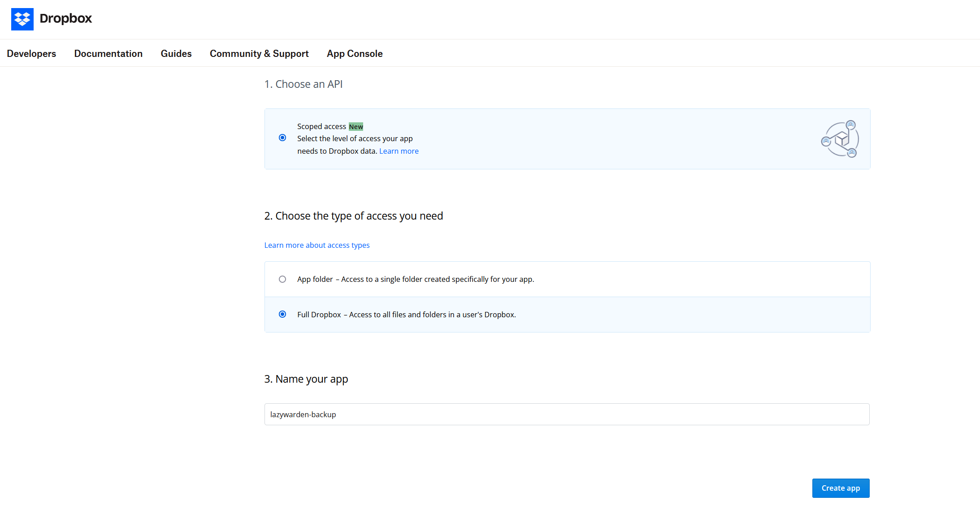Open Learn more about access types link
This screenshot has width=980, height=531.
click(317, 245)
